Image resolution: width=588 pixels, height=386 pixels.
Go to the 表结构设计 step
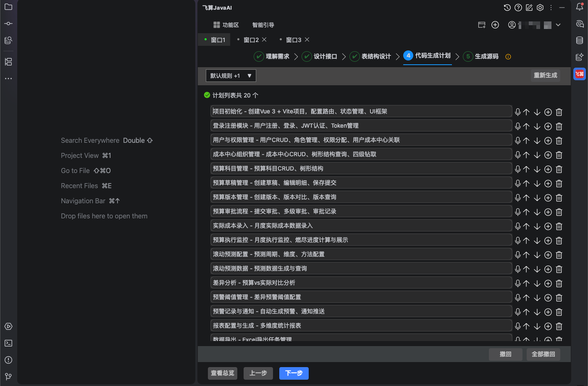370,57
